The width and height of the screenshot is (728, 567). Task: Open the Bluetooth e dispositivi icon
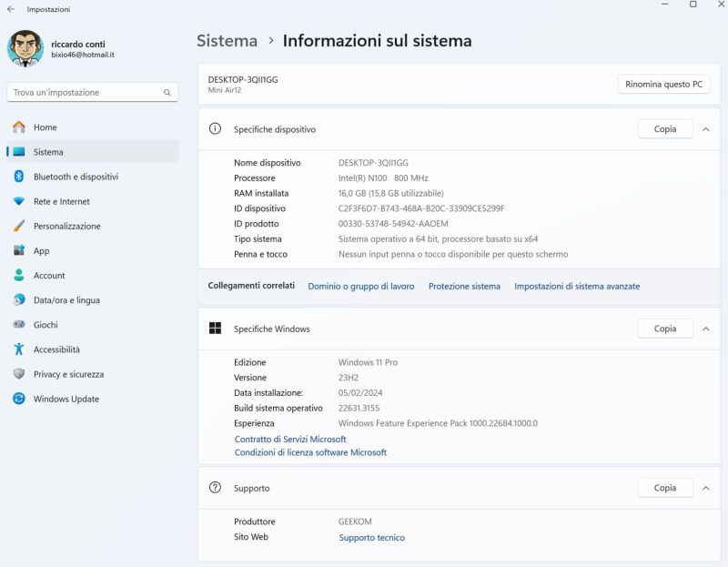(x=18, y=177)
